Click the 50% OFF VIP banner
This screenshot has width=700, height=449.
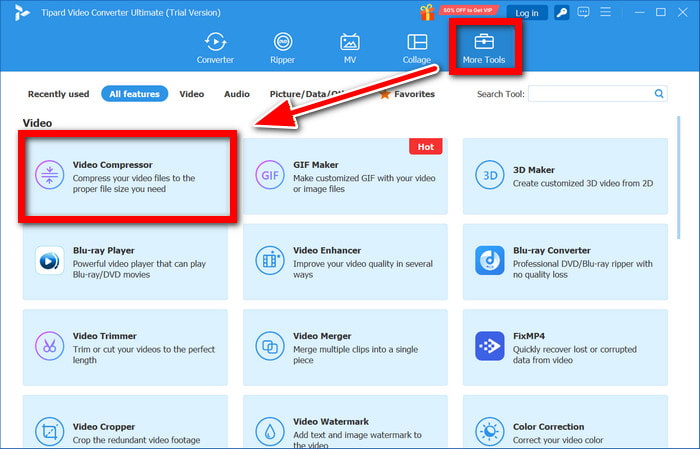(469, 10)
